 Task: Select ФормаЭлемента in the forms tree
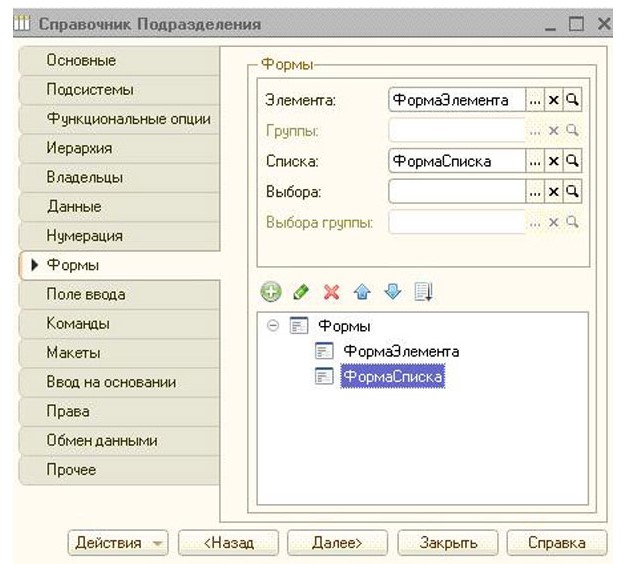[400, 351]
